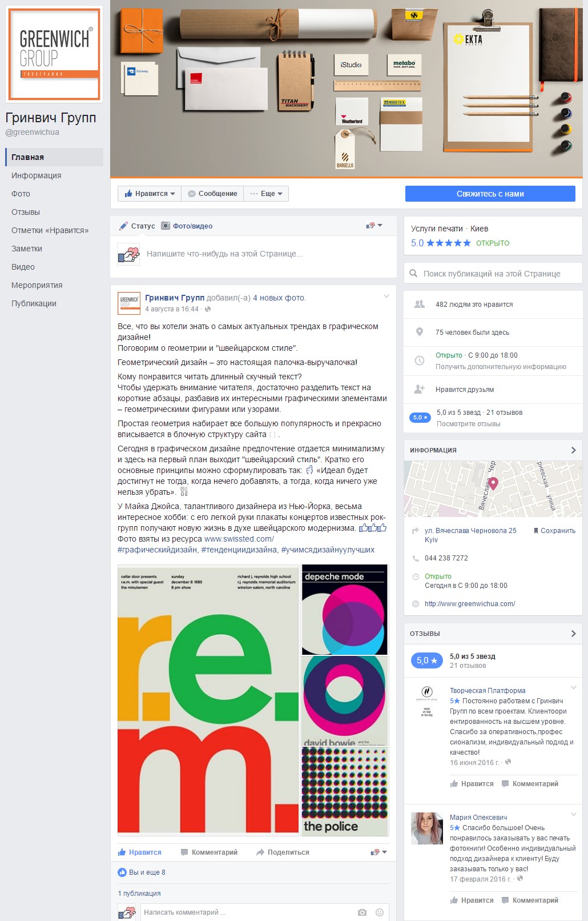This screenshot has height=921, width=588.
Task: Click the 75 человек были здесь row
Action: 493,333
